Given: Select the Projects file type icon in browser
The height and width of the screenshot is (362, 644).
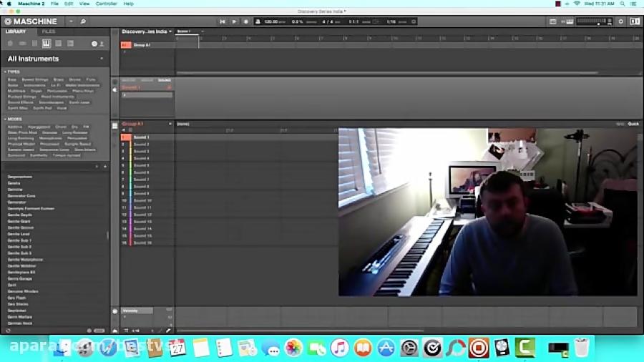Looking at the screenshot, I should coord(10,44).
